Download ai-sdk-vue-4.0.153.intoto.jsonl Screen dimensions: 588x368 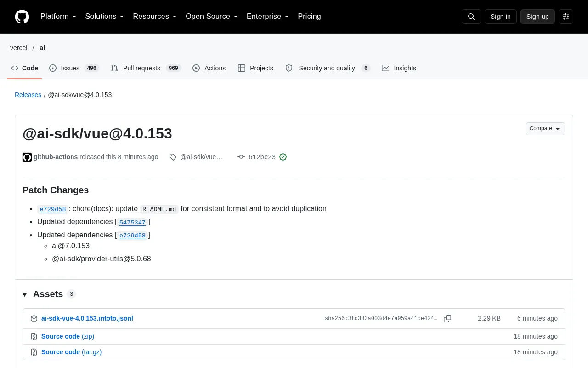coord(87,318)
